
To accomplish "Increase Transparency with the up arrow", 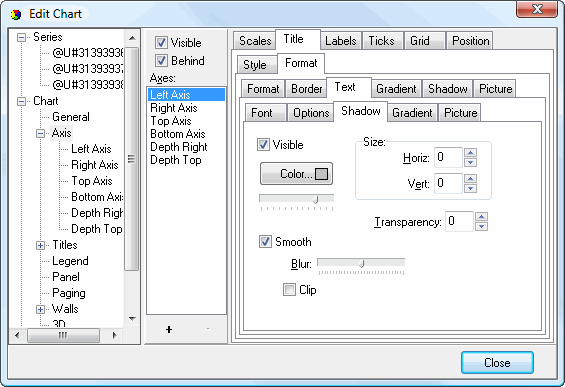I will pos(481,217).
